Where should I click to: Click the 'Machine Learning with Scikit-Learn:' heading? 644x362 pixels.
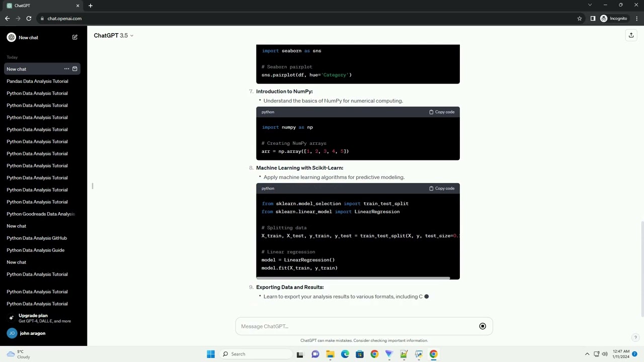coord(300,168)
